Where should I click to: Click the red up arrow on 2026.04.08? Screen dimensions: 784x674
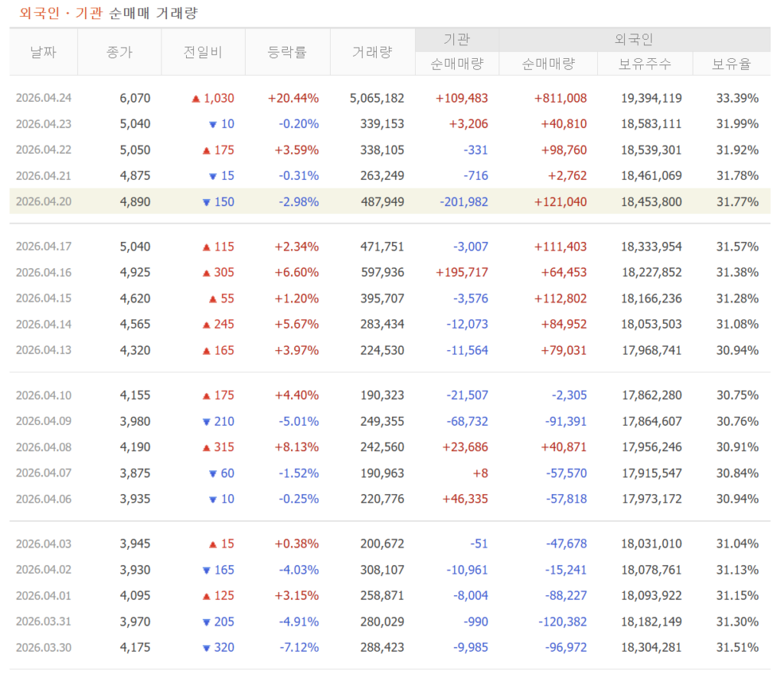point(206,447)
